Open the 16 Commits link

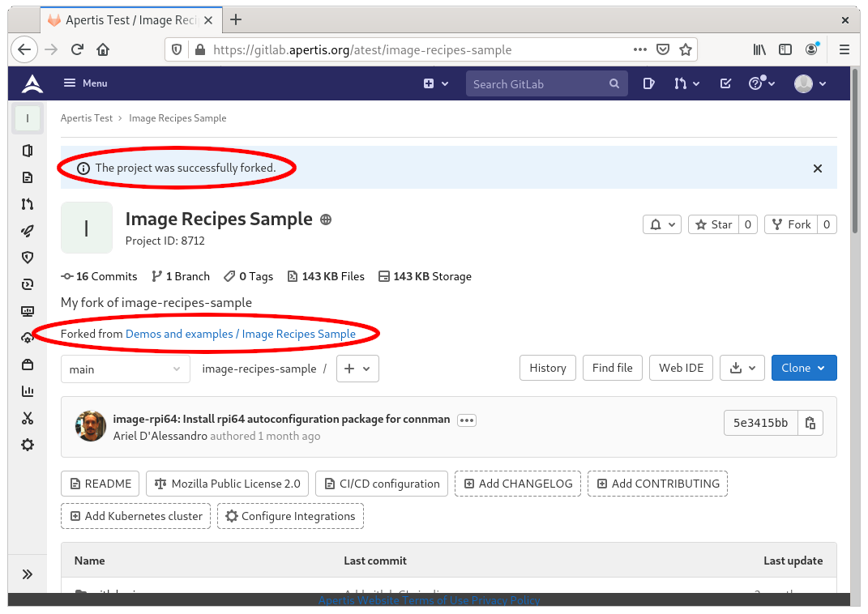coord(99,276)
